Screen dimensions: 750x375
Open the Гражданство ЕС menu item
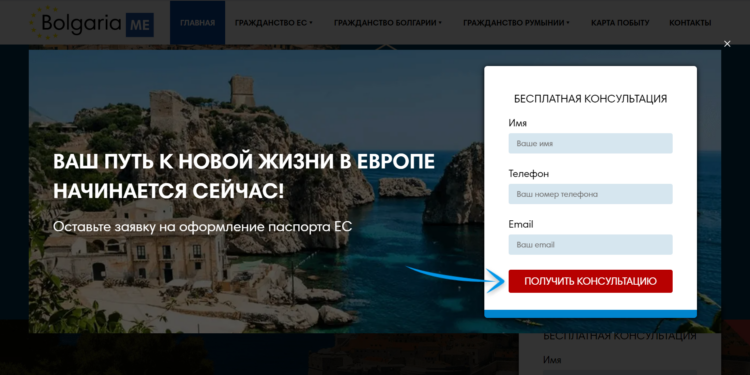271,22
